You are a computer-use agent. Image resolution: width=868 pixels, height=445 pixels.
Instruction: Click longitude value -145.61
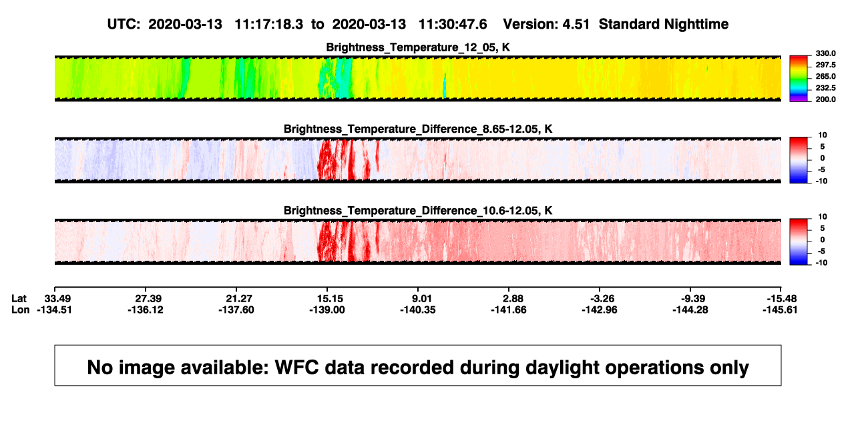click(x=779, y=310)
